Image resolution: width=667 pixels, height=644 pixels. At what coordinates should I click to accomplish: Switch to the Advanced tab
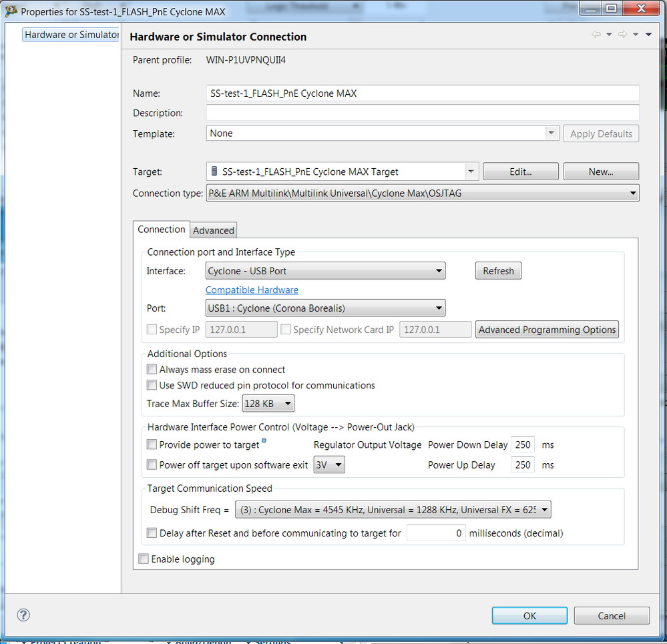[214, 230]
